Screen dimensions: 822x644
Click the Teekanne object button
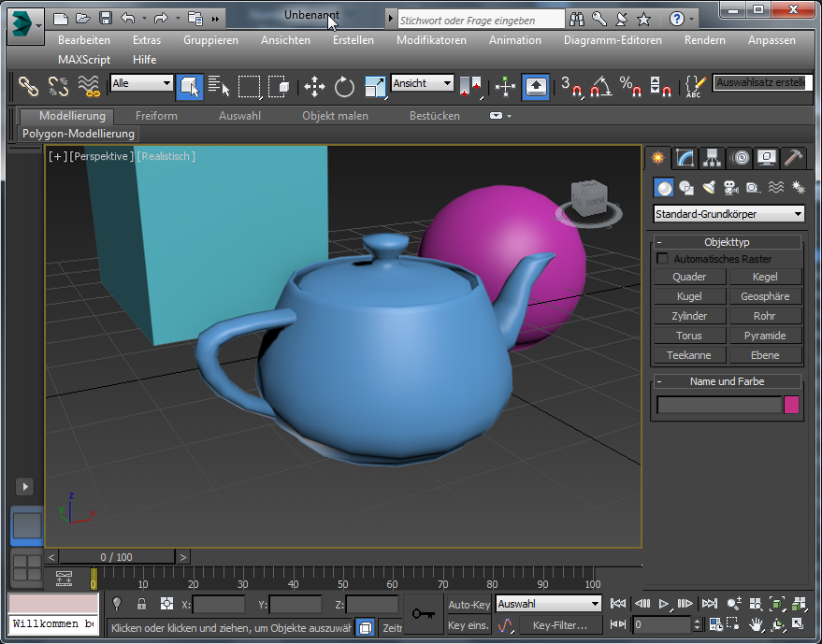pyautogui.click(x=688, y=355)
